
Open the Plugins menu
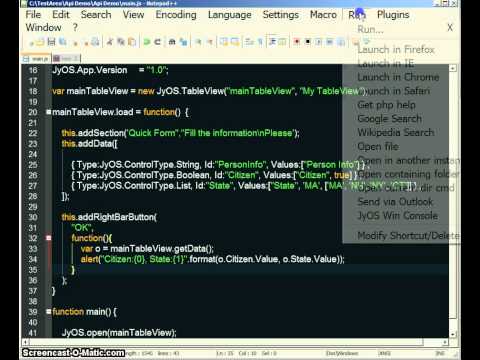pyautogui.click(x=393, y=15)
